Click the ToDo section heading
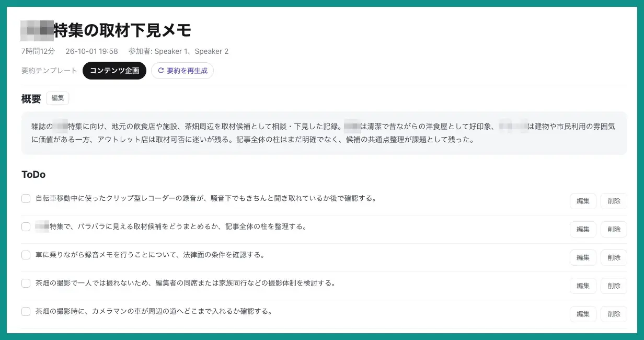This screenshot has width=644, height=340. [x=33, y=175]
